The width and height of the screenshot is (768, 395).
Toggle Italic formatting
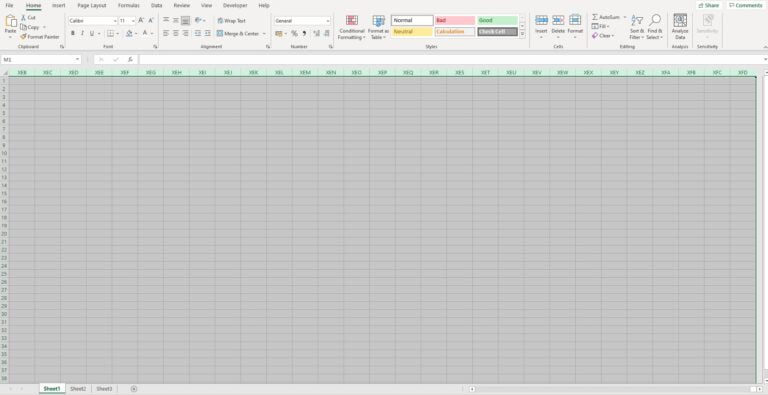coord(82,33)
